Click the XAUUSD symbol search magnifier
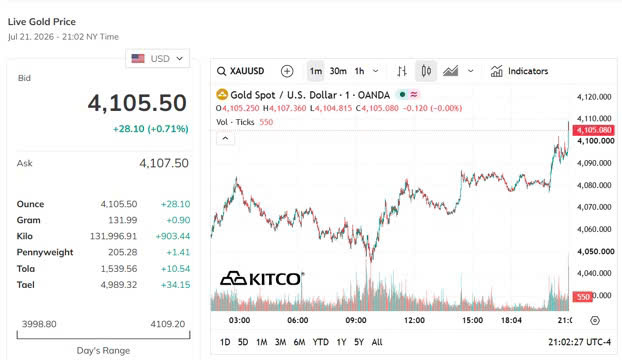This screenshot has height=360, width=622. (221, 71)
